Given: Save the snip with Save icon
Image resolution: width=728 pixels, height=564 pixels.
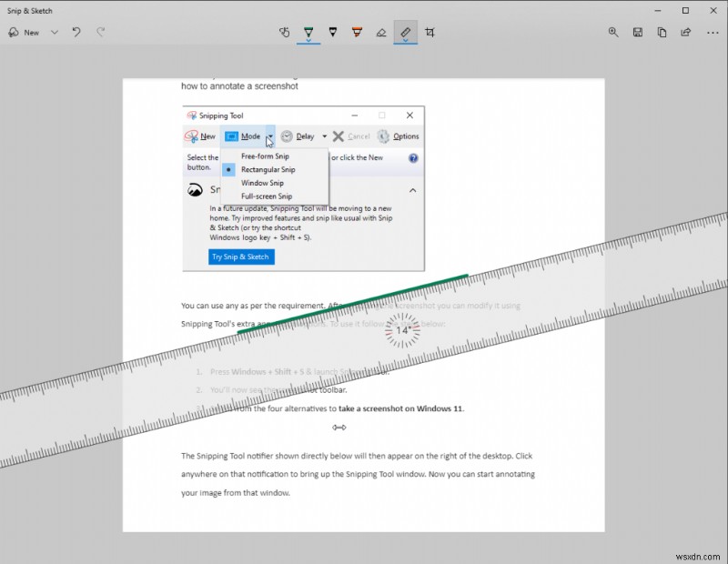Looking at the screenshot, I should 638,32.
